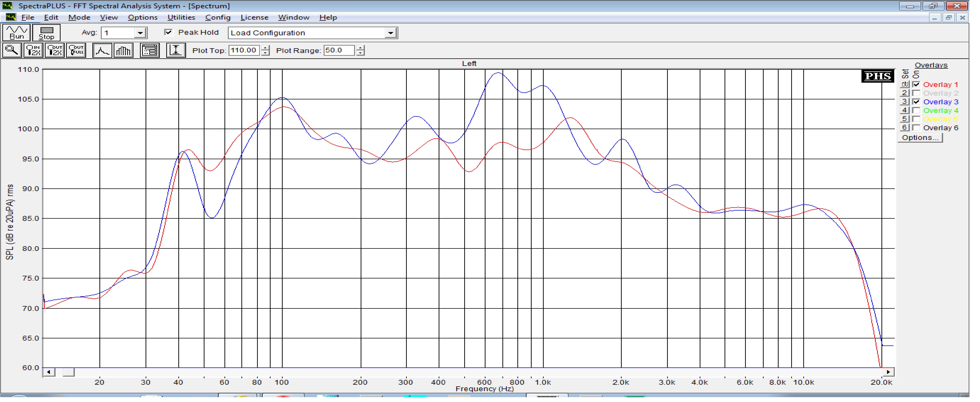Image resolution: width=980 pixels, height=402 pixels.
Task: Click the Run analyzer button
Action: [x=16, y=33]
